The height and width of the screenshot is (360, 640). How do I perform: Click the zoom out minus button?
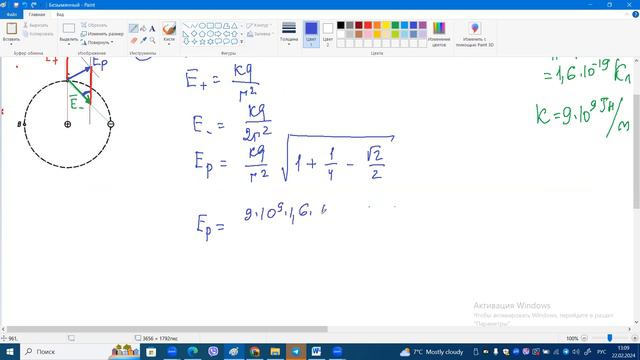coord(584,338)
